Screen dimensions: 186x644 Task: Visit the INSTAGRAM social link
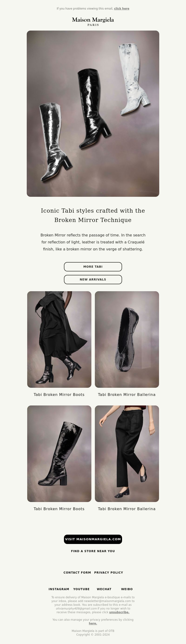tap(59, 589)
